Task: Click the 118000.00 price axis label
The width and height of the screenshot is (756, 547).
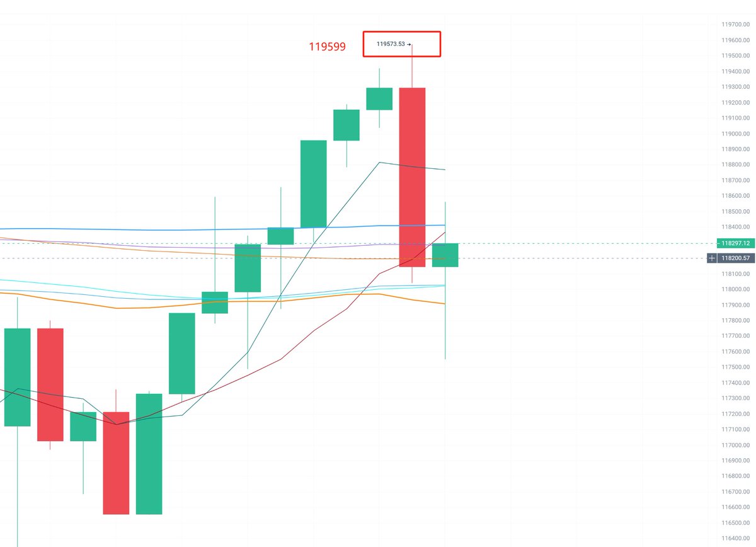Action: point(735,289)
